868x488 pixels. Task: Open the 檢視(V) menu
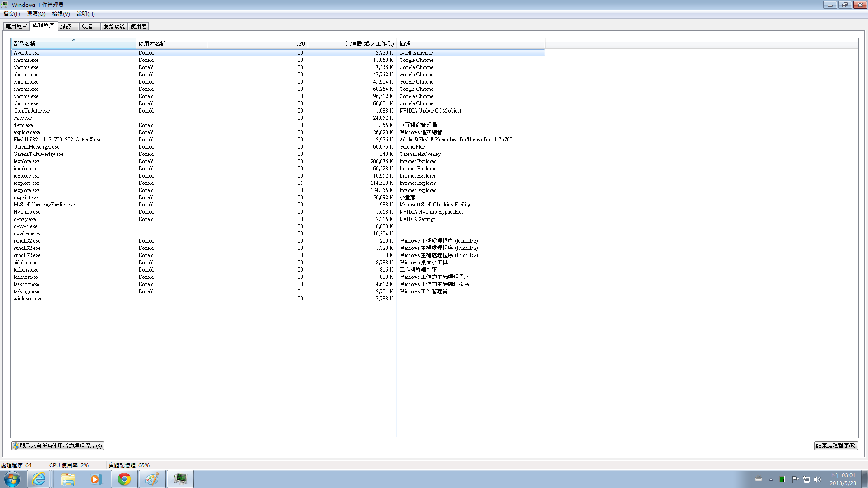tap(61, 14)
